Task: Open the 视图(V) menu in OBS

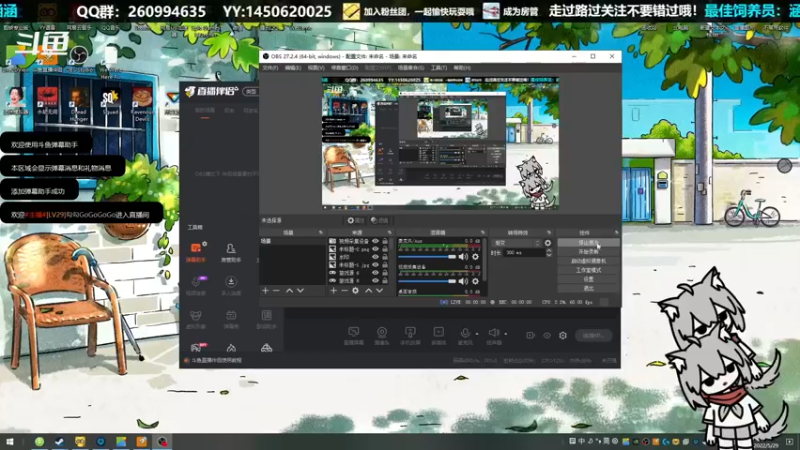Action: click(x=316, y=68)
